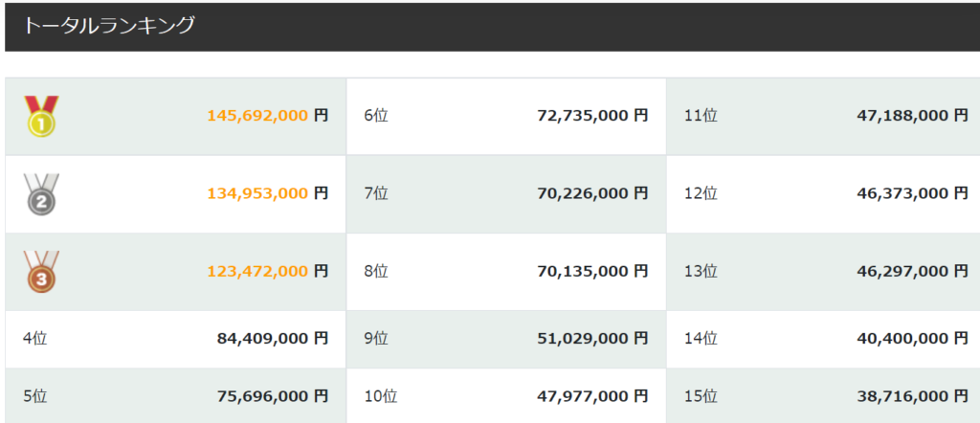Viewport: 980px width, 423px height.
Task: Click the 10位 rank label
Action: [381, 395]
